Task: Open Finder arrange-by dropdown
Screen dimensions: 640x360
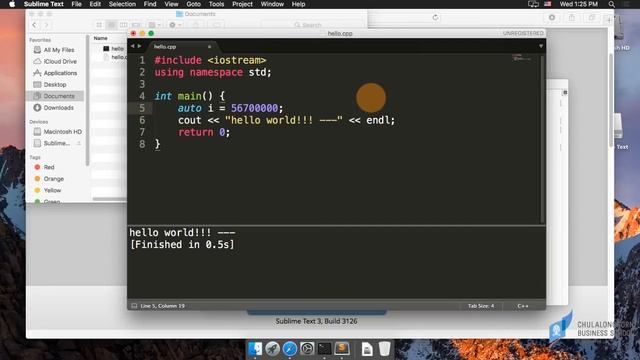Action: [154, 25]
